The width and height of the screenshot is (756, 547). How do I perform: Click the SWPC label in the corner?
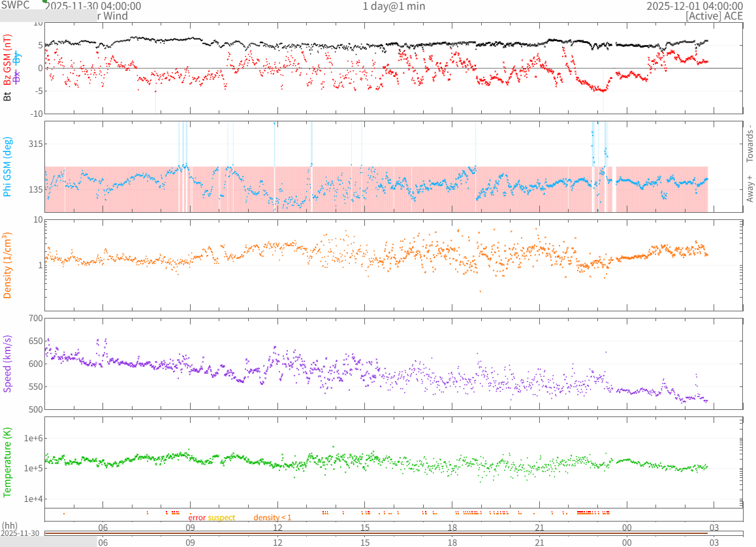pos(15,5)
